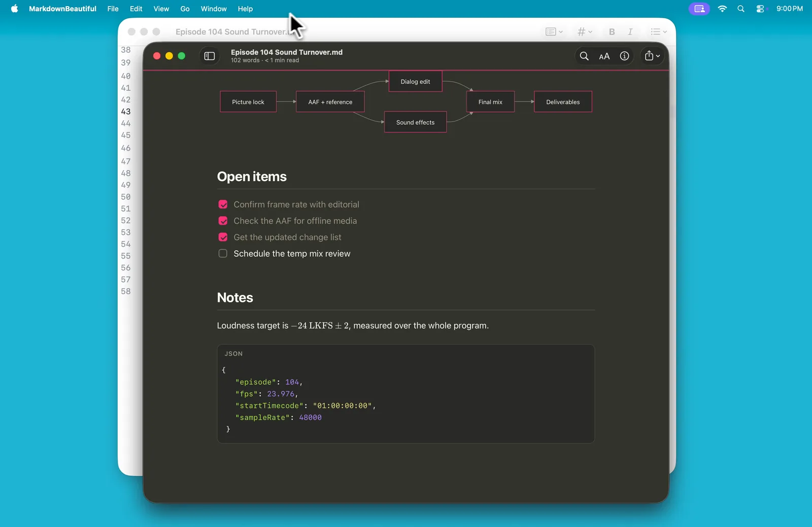Uncheck 'Confirm frame rate with editorial'
812x527 pixels.
coord(223,204)
